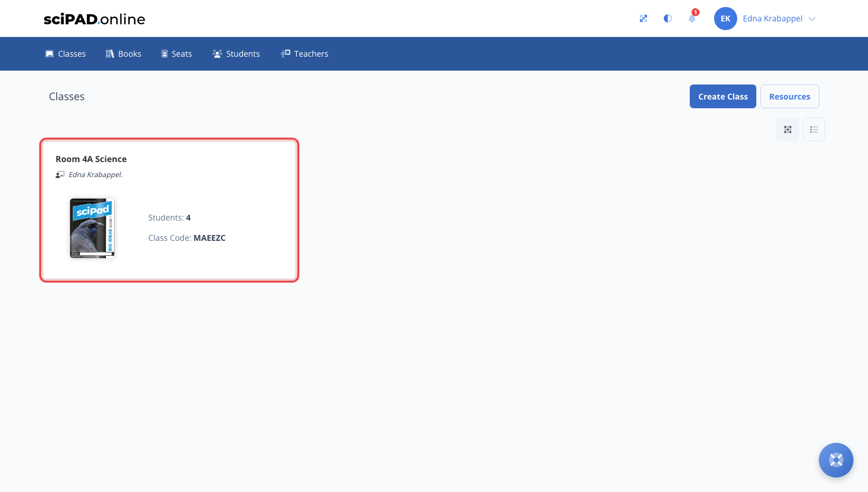Expand the user menu chevron

click(812, 19)
